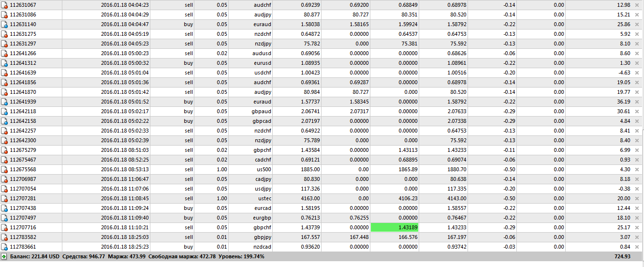Screen dimensions: 644x267
Task: Click the swap value -0.50 for us500
Action: click(509, 169)
